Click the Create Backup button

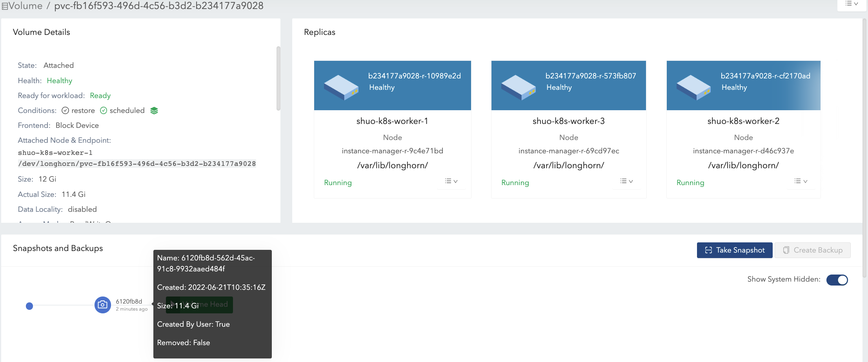813,250
